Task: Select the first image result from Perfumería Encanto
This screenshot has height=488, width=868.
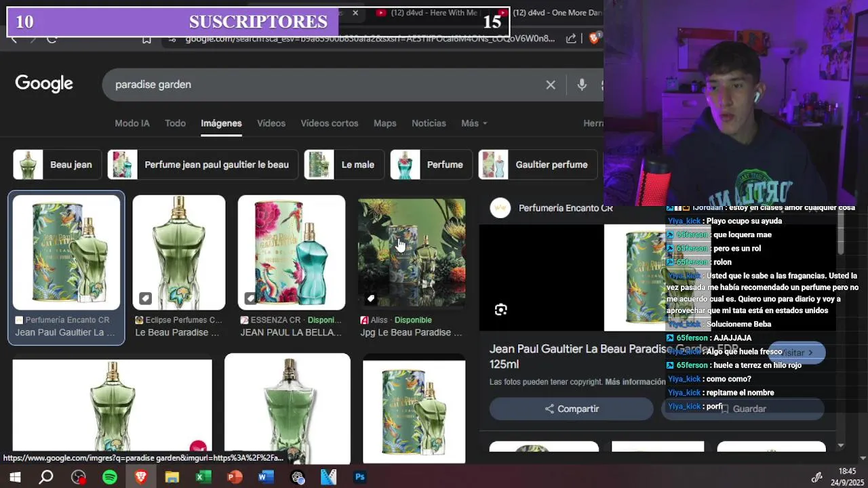Action: click(x=66, y=253)
